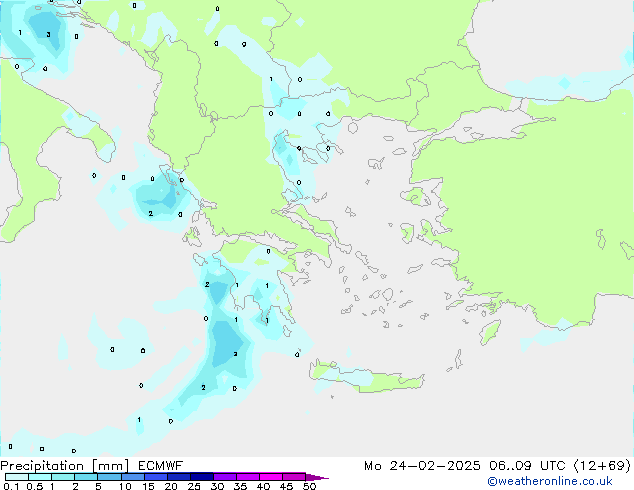The image size is (634, 490).
Task: Click the '35' legend scale label
Action: point(240,486)
